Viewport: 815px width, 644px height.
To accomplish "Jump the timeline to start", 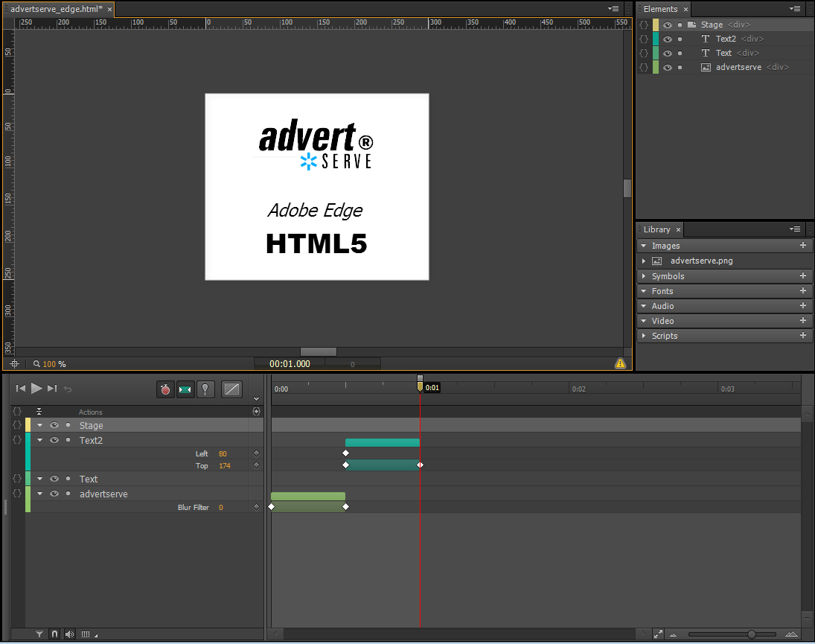I will tap(21, 389).
